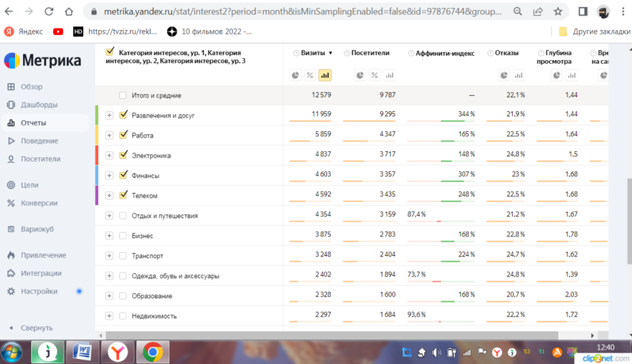Image resolution: width=632 pixels, height=364 pixels.
Task: Click Свернуть to collapse sidebar
Action: 36,328
